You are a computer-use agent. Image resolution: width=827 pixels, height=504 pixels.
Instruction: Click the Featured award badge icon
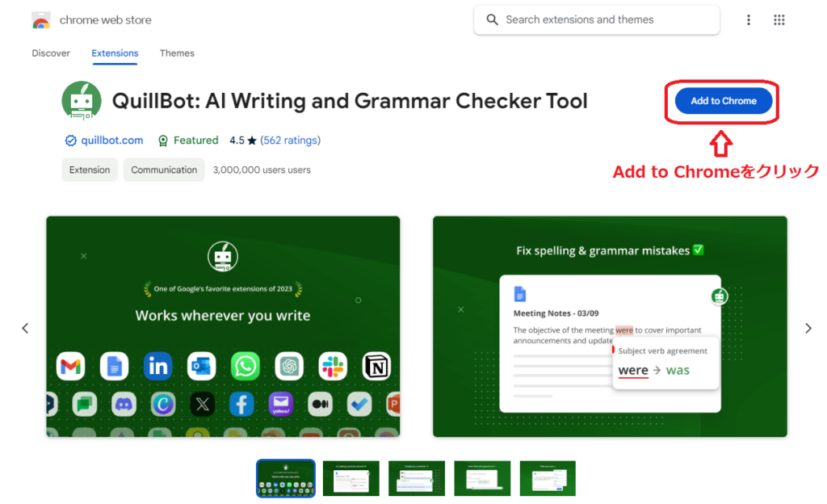point(163,141)
